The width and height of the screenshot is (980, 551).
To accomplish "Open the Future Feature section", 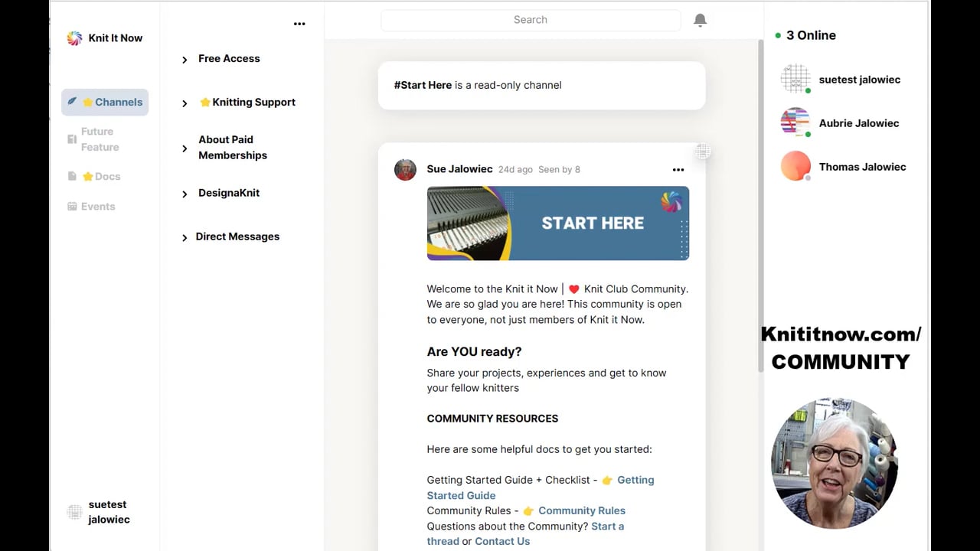I will (x=100, y=139).
